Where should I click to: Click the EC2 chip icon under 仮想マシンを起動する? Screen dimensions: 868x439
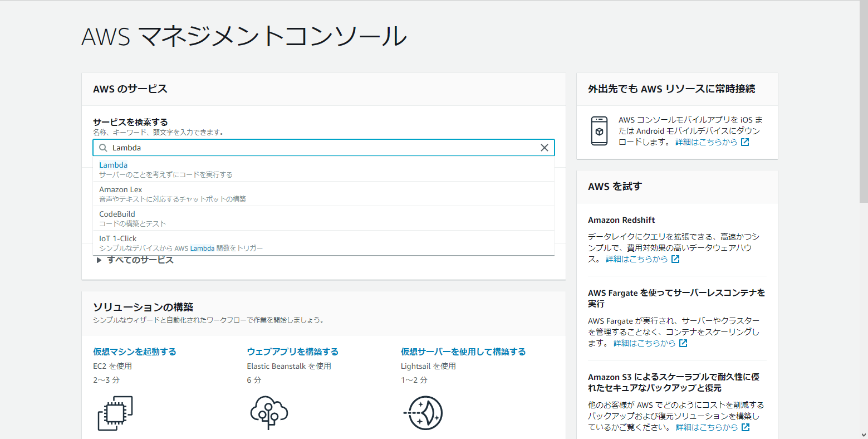coord(115,413)
